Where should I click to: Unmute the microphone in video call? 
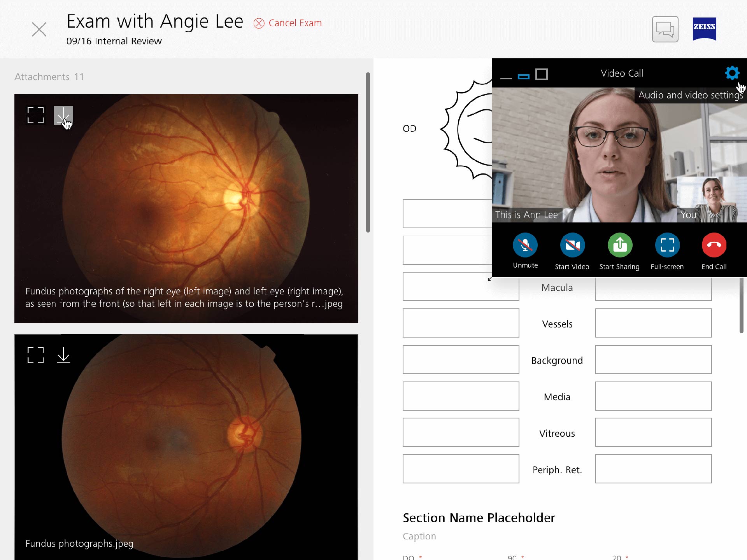[525, 245]
